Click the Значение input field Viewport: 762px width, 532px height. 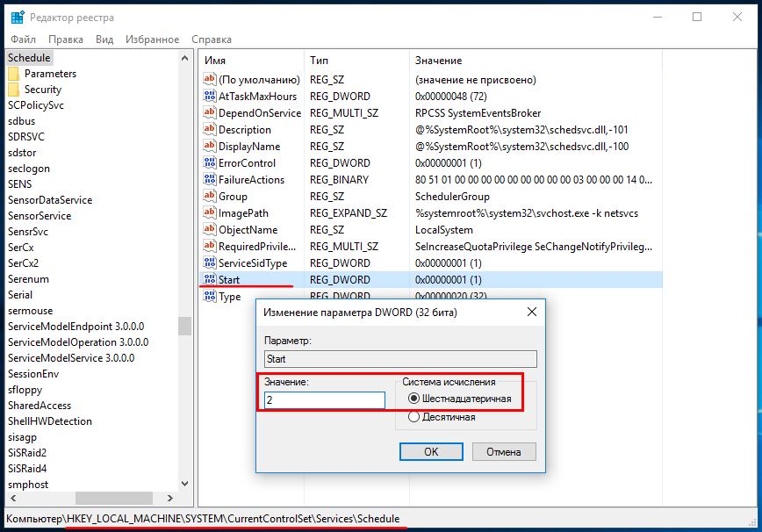click(x=325, y=400)
